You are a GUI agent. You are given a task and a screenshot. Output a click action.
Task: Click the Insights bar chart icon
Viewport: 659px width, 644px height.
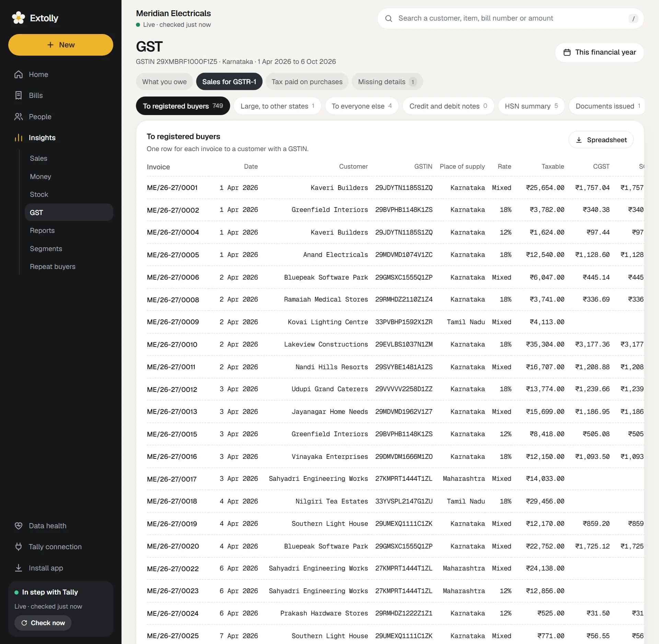tap(19, 138)
